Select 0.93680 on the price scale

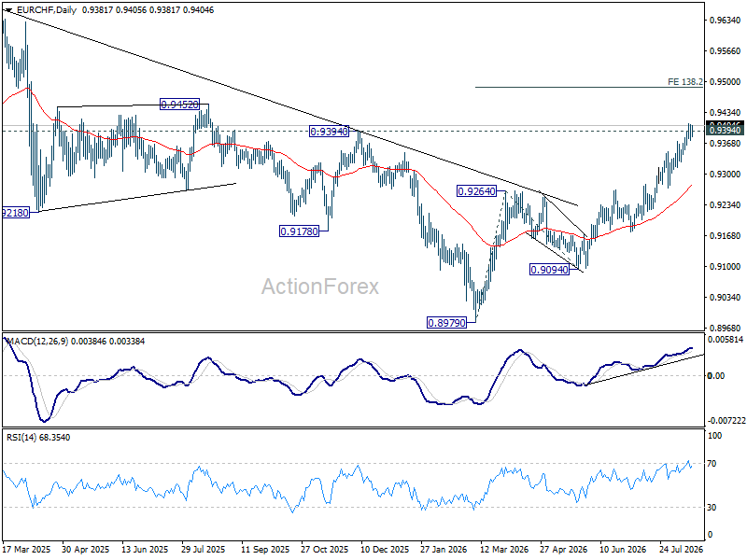click(x=726, y=144)
